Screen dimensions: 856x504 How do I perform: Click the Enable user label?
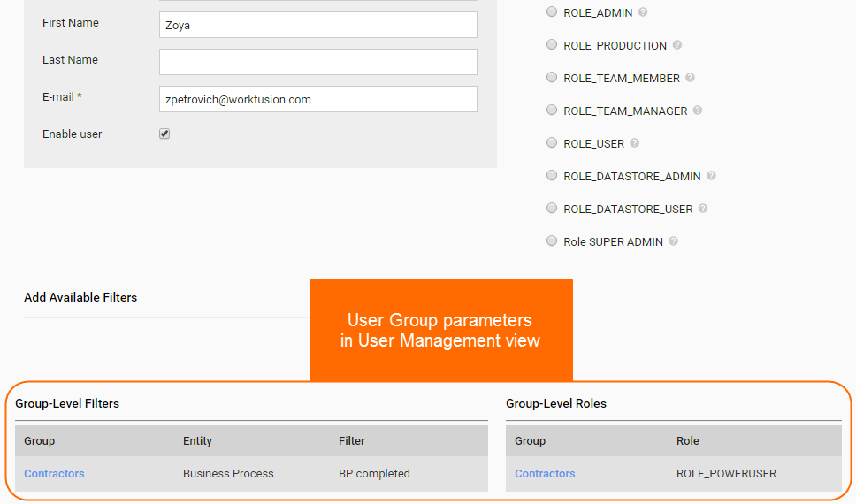pos(72,134)
